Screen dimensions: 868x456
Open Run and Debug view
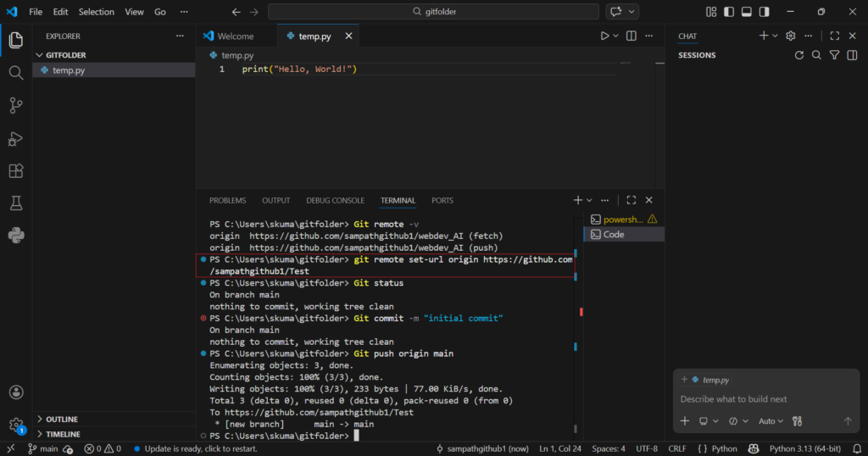point(15,138)
